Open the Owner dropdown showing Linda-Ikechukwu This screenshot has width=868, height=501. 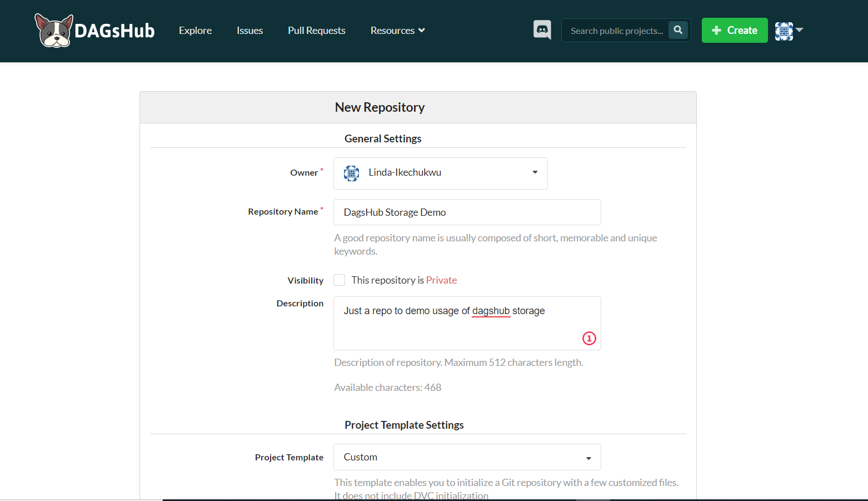point(441,173)
